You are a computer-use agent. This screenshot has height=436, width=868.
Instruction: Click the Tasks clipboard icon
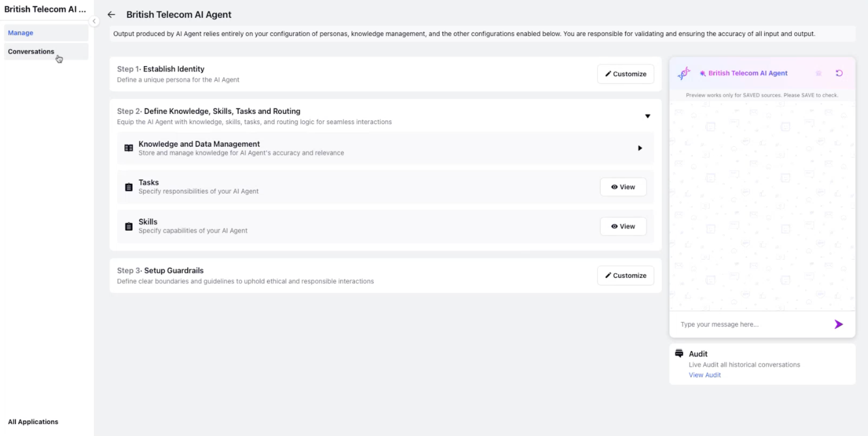tap(129, 187)
